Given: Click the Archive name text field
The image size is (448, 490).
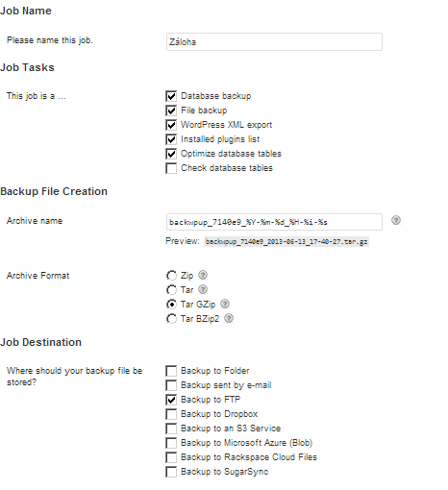Looking at the screenshot, I should [x=274, y=222].
